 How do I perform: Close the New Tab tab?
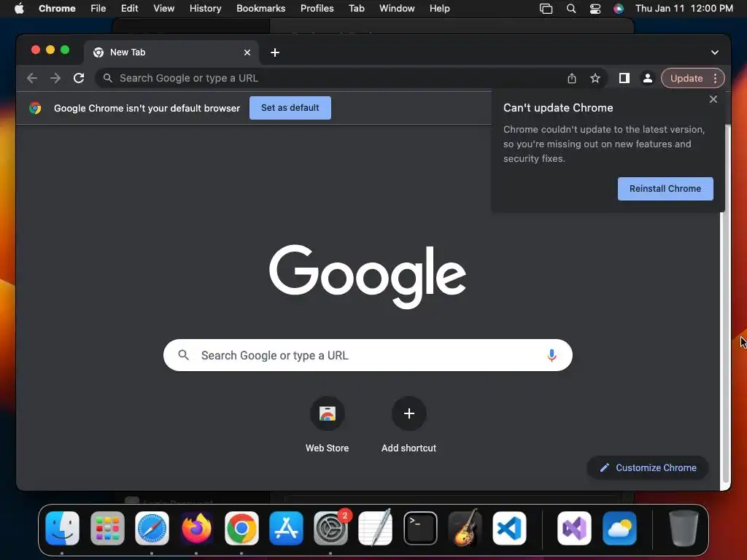pyautogui.click(x=247, y=52)
